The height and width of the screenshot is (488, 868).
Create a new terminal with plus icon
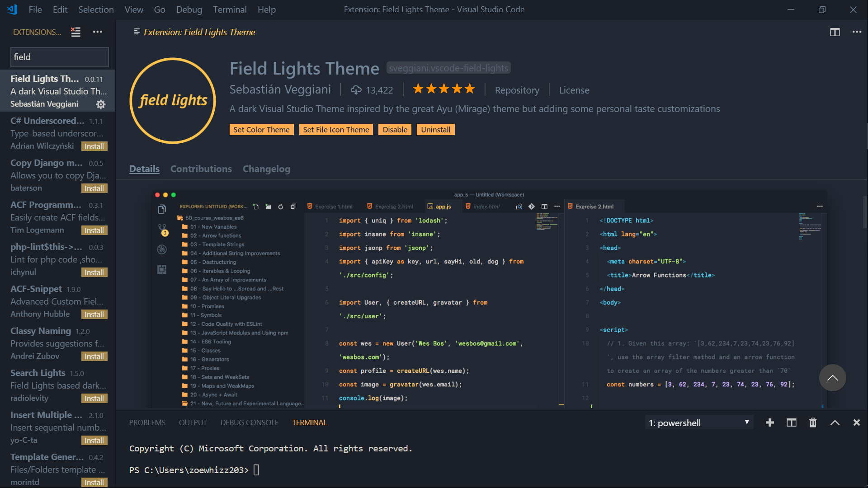[769, 422]
